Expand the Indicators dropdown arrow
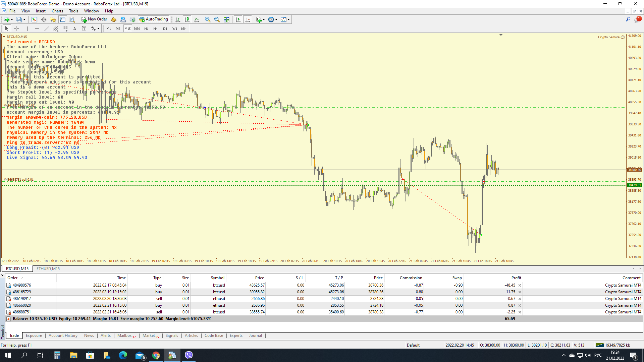Screen dimensions: 644x362 264,19
